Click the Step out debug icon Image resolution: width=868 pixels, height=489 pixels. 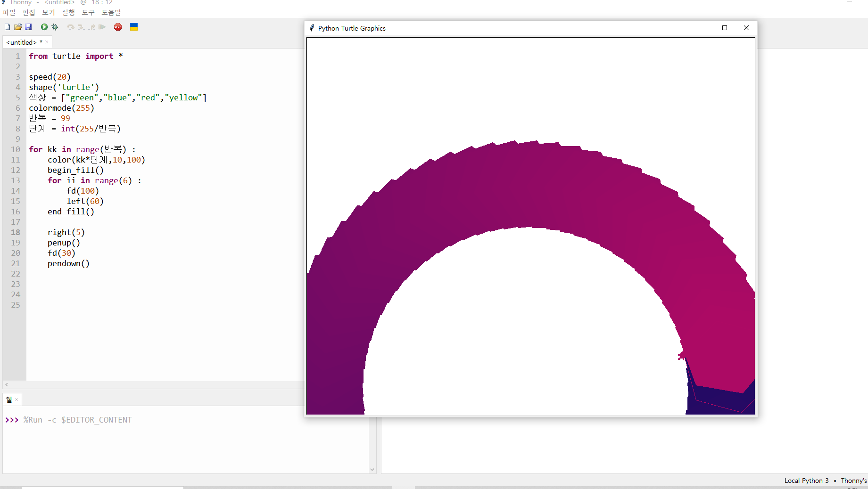[91, 27]
